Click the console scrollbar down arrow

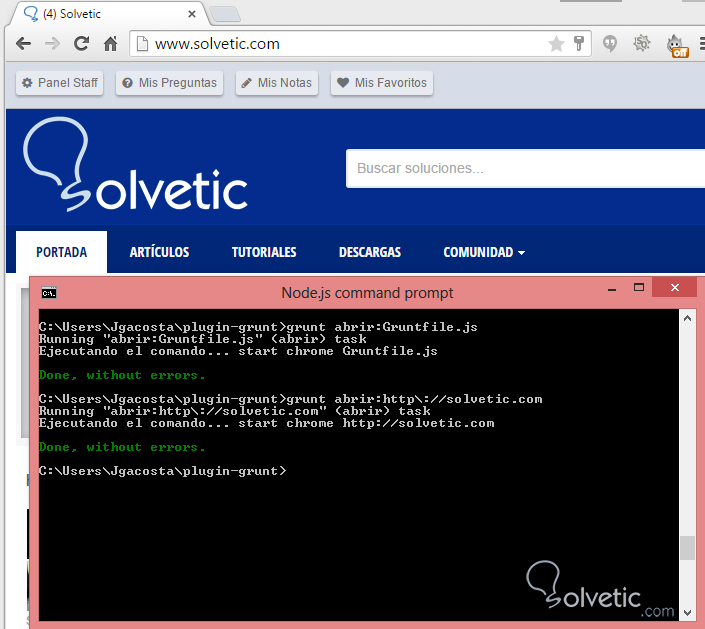coord(687,613)
